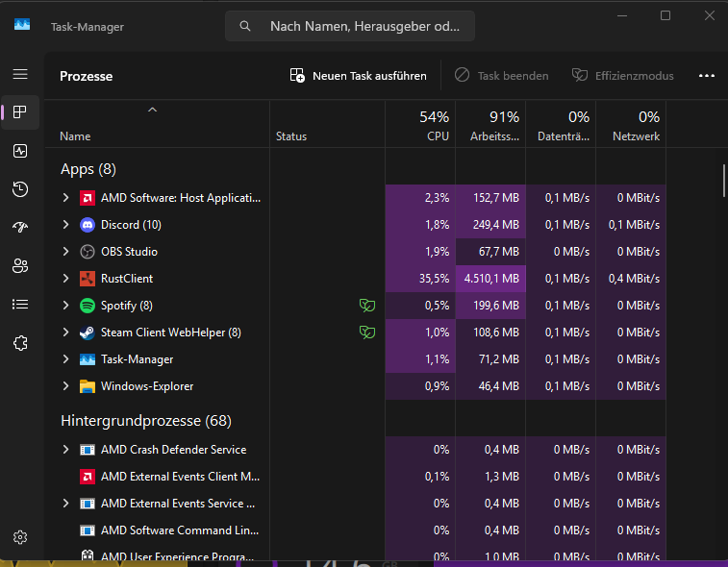Click Neuen Task ausführen button
Viewport: 728px width, 567px height.
(x=358, y=76)
